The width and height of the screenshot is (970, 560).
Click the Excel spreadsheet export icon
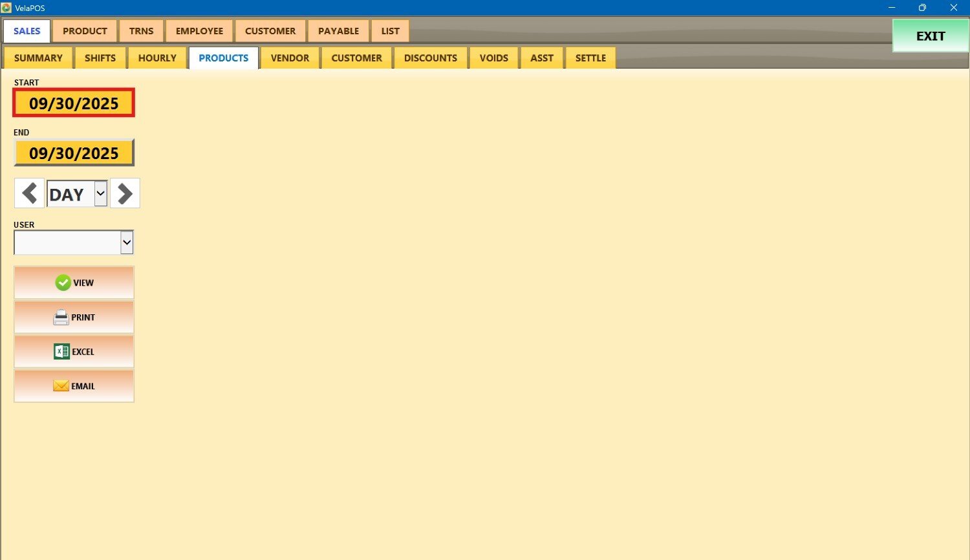[61, 352]
